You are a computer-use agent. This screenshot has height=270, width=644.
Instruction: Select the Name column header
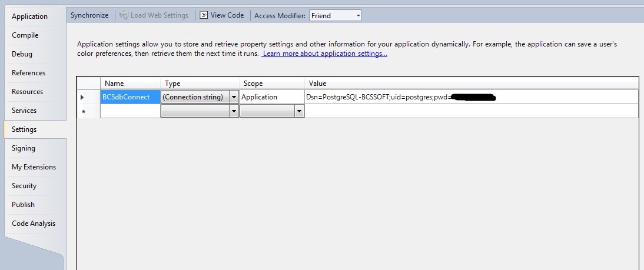click(130, 84)
